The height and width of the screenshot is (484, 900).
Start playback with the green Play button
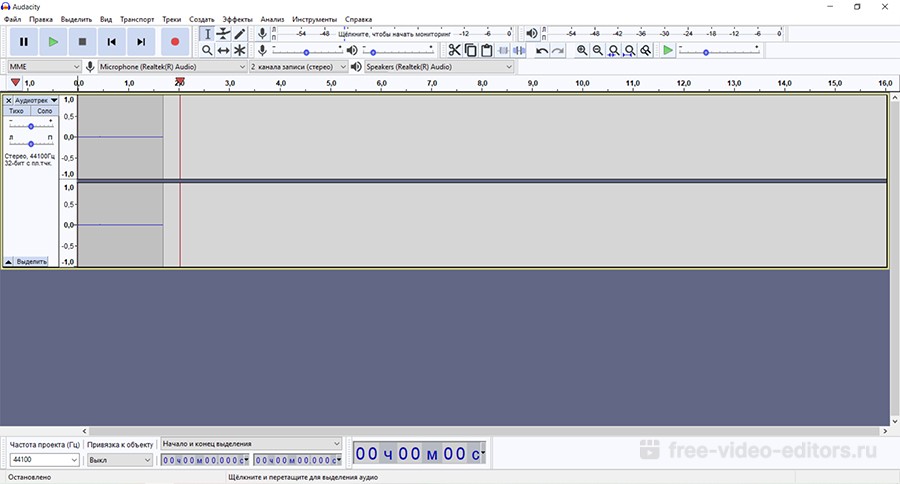tap(53, 42)
